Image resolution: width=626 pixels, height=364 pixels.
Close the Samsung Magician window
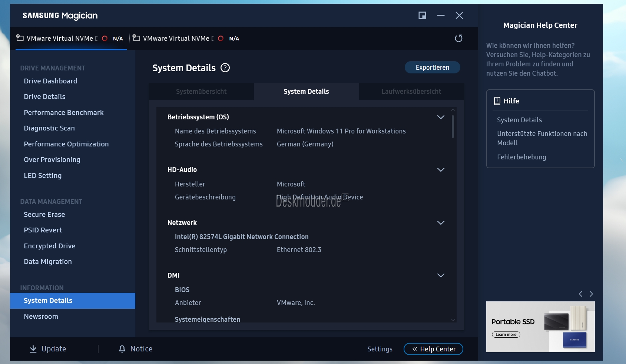[x=459, y=15]
